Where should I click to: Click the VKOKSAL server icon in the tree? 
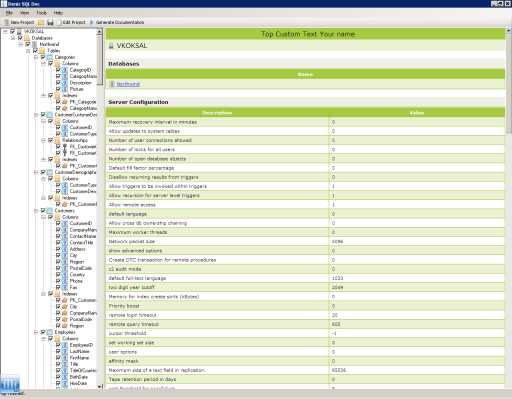19,31
